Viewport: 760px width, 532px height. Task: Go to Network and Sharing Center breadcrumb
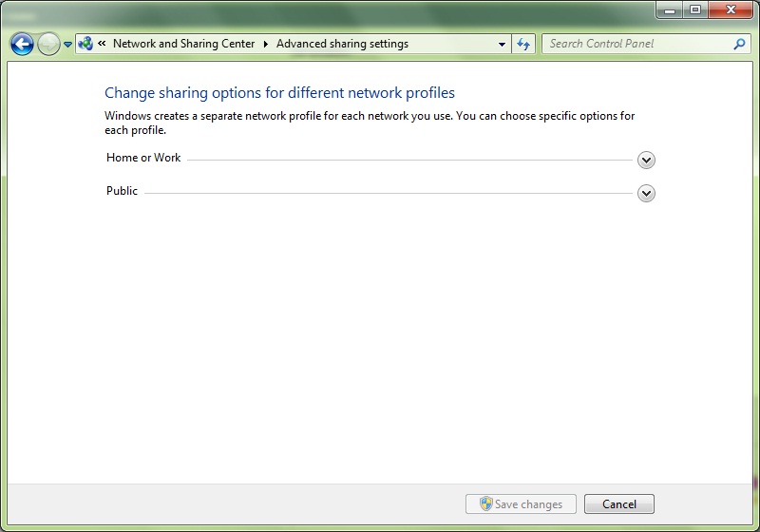(183, 44)
